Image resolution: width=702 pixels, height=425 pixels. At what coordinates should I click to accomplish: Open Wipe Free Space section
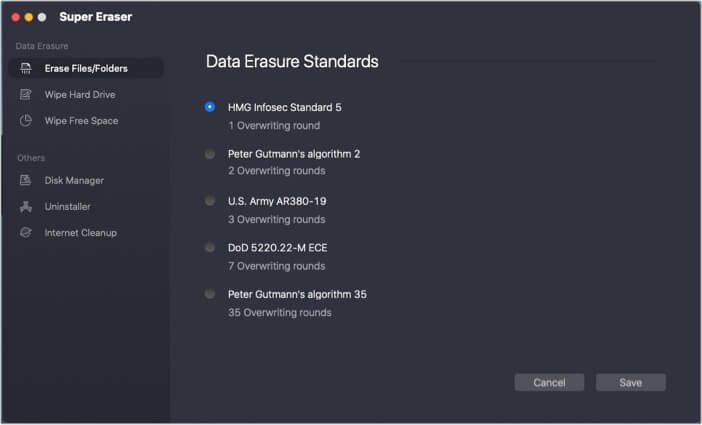pyautogui.click(x=86, y=120)
